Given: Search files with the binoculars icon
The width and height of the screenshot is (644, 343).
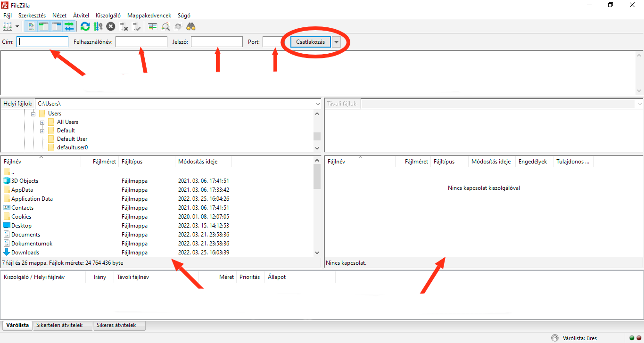Looking at the screenshot, I should click(x=191, y=26).
